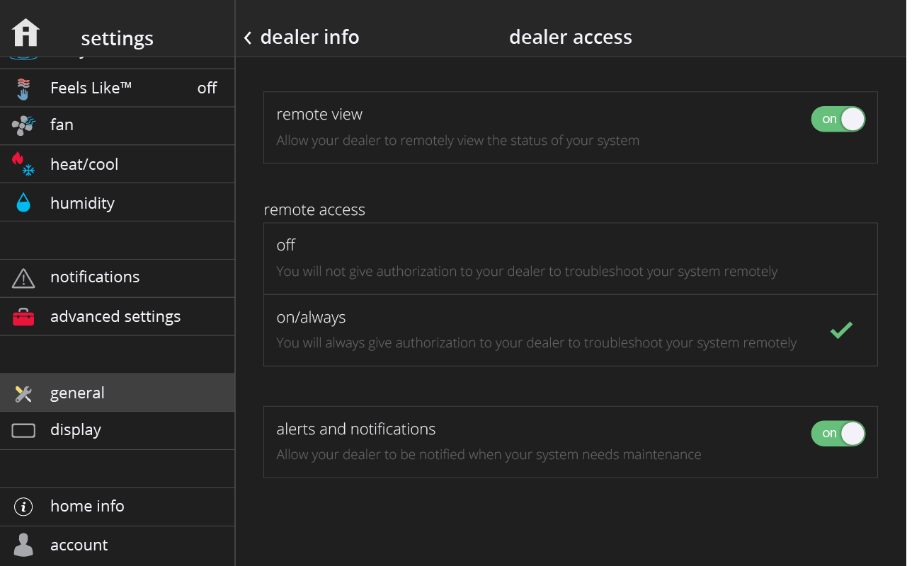
Task: Click the Feels Like off status label
Action: pyautogui.click(x=207, y=88)
